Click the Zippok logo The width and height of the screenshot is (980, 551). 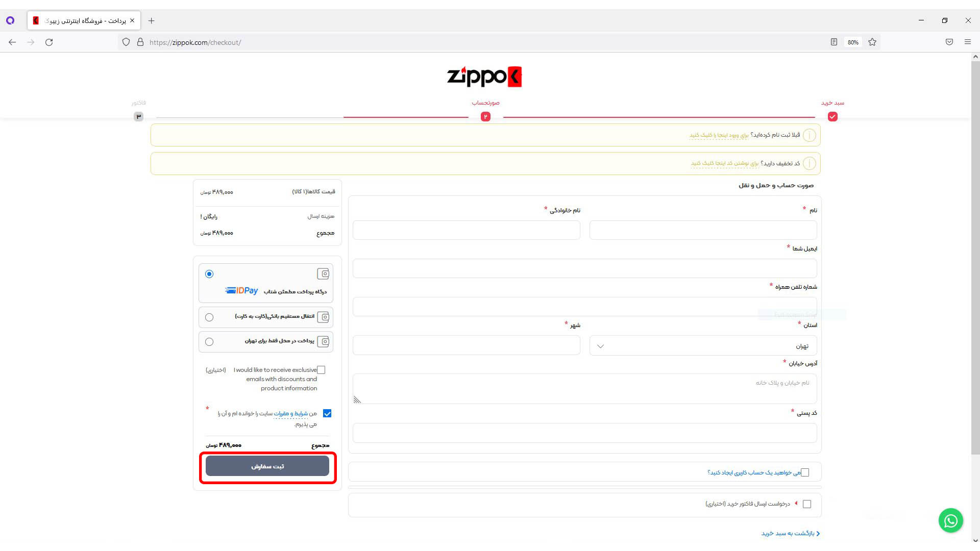click(484, 77)
